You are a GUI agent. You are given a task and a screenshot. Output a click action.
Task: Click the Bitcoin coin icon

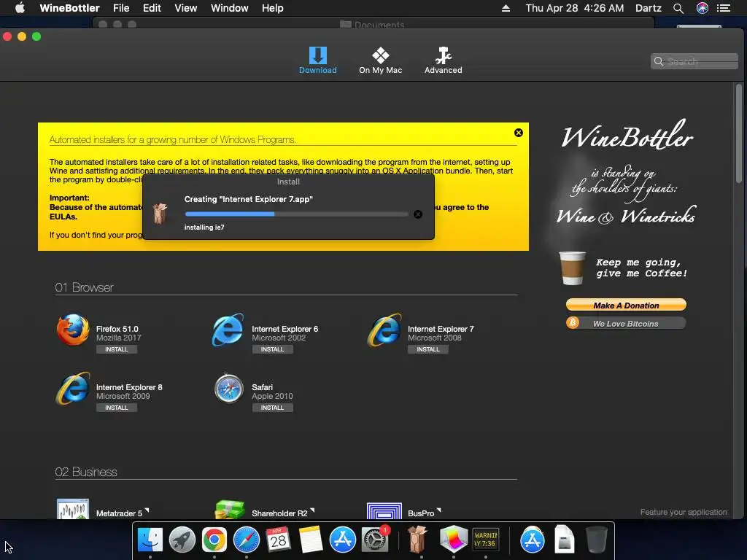pyautogui.click(x=573, y=323)
